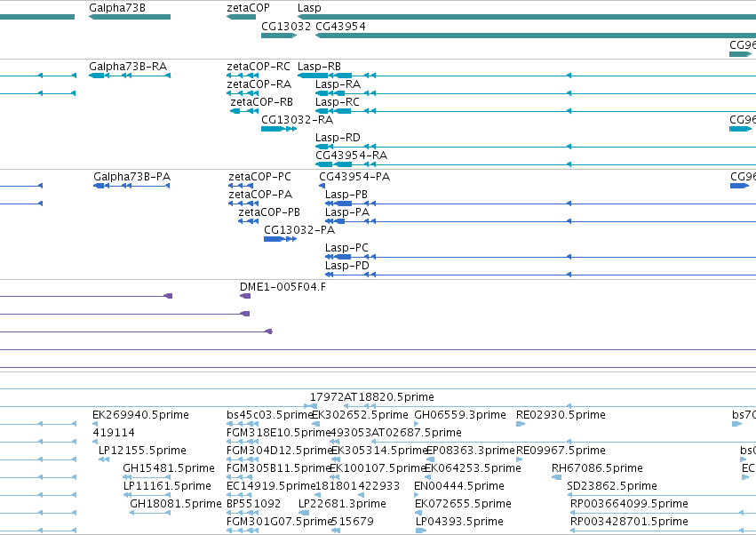
Task: Select EST LP11161.5prime
Action: tap(167, 486)
